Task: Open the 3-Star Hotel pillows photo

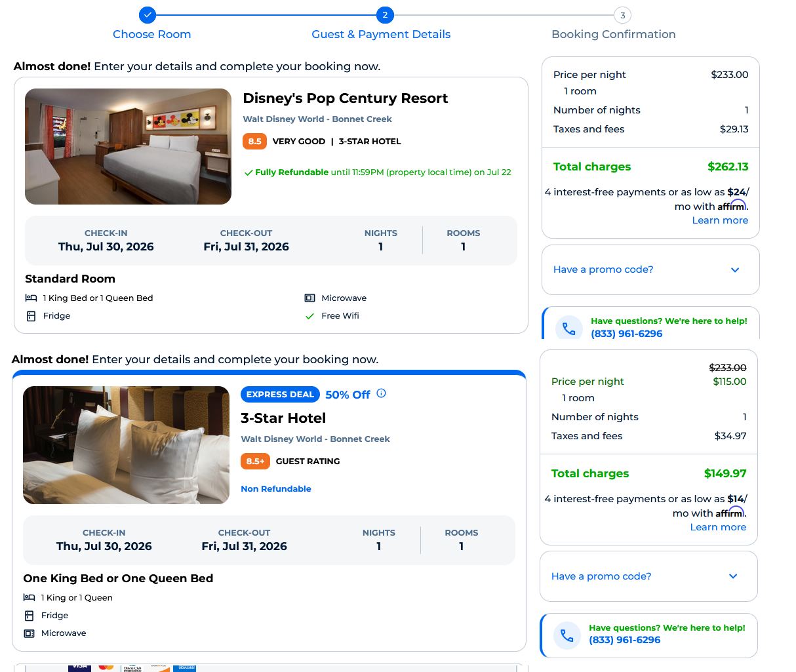Action: 126,445
